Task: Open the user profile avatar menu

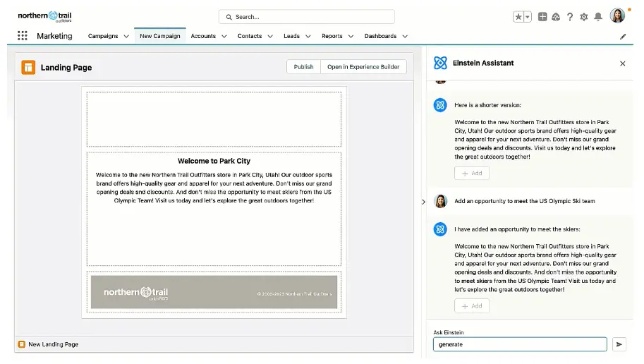Action: pyautogui.click(x=617, y=16)
